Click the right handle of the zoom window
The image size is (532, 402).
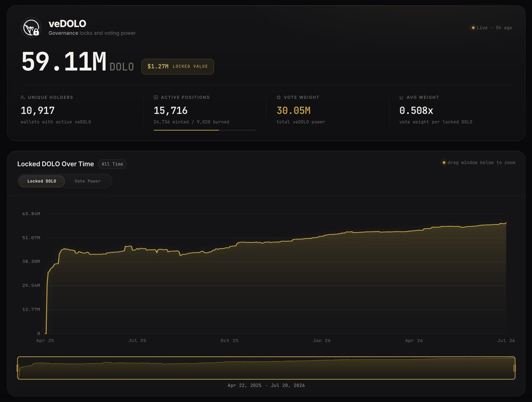pos(514,368)
